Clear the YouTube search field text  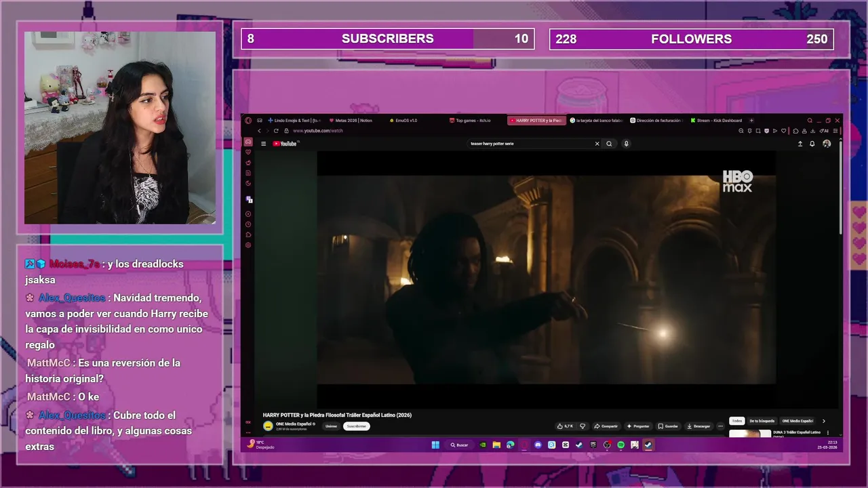(x=597, y=144)
